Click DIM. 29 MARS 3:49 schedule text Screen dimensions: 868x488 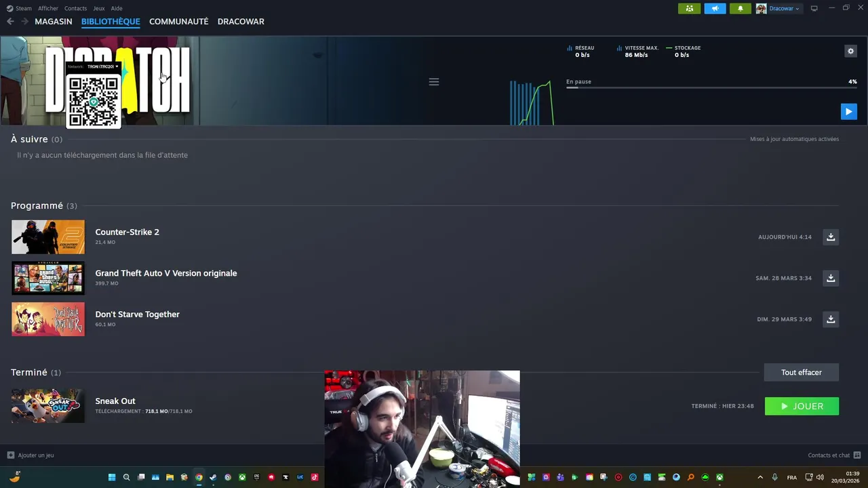784,319
